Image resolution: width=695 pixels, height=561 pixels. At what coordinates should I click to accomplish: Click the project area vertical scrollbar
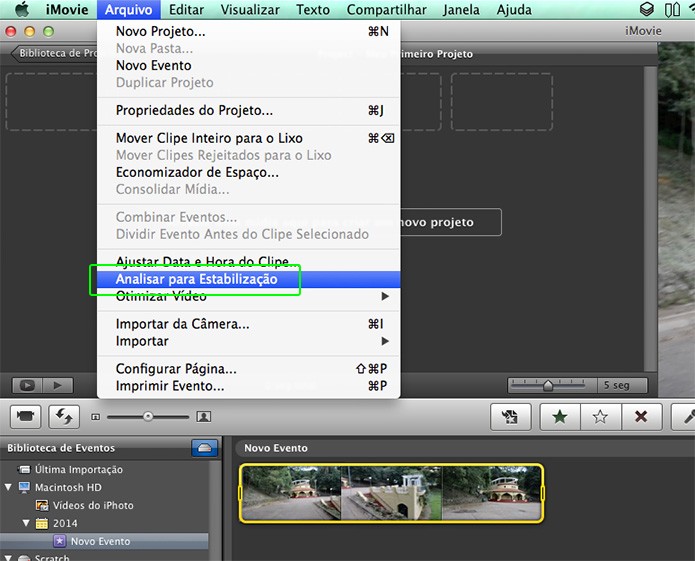tap(650, 218)
